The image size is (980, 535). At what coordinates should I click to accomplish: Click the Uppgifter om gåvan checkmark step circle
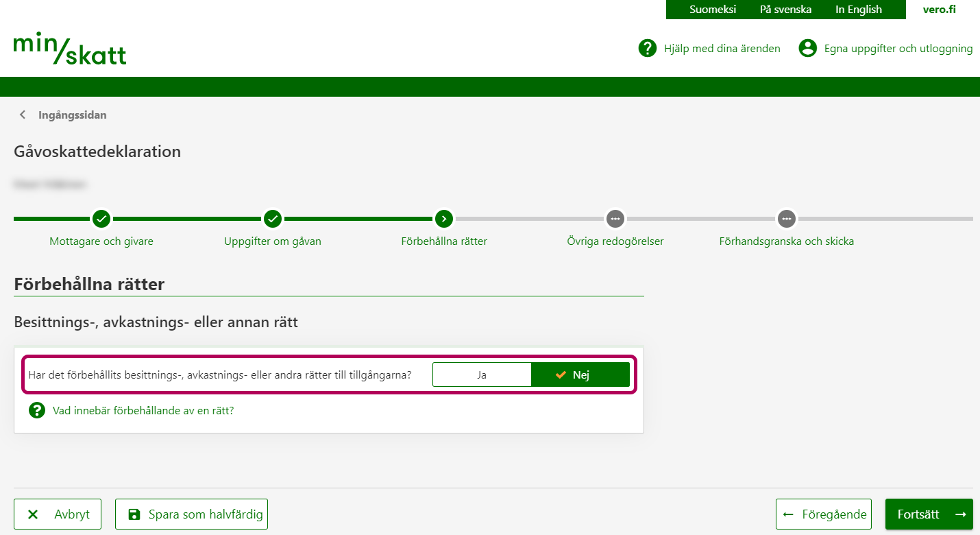click(273, 219)
